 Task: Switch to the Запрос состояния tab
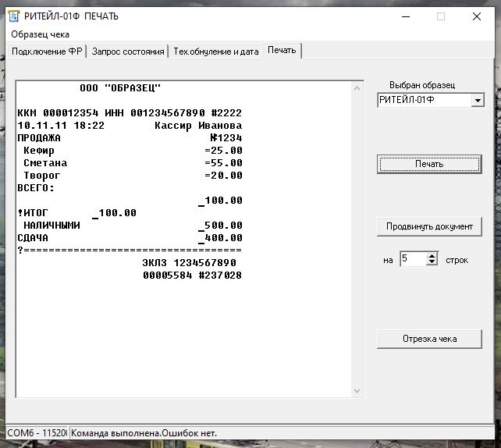pyautogui.click(x=128, y=52)
